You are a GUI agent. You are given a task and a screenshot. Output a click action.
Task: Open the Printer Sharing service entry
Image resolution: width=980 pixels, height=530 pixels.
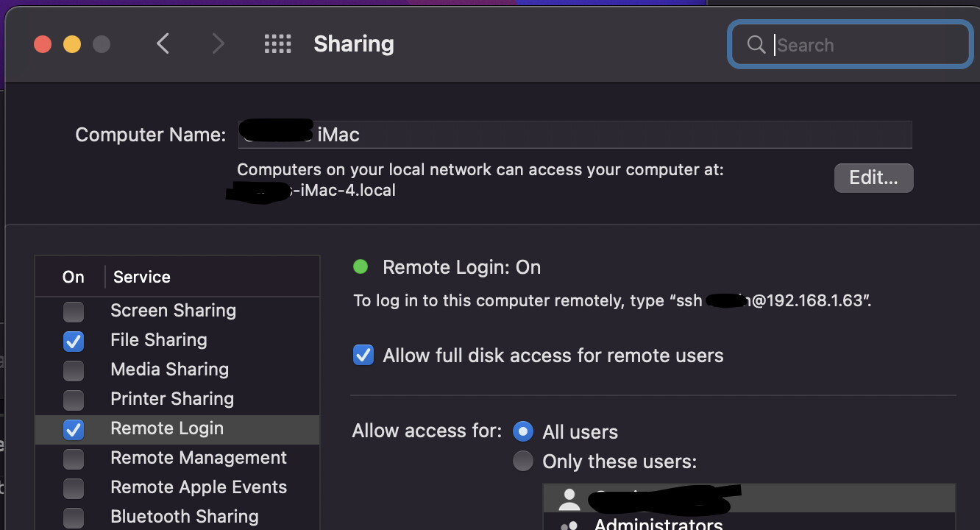[177, 399]
